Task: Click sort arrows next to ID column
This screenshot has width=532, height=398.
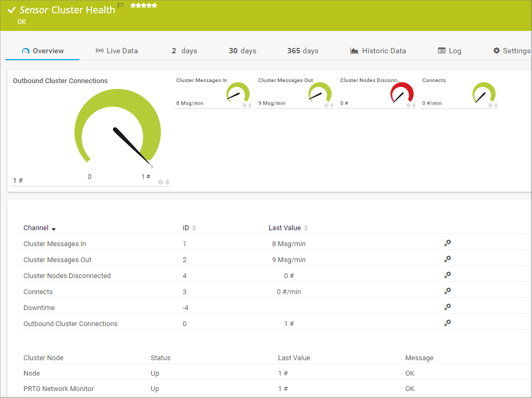Action: pos(194,228)
